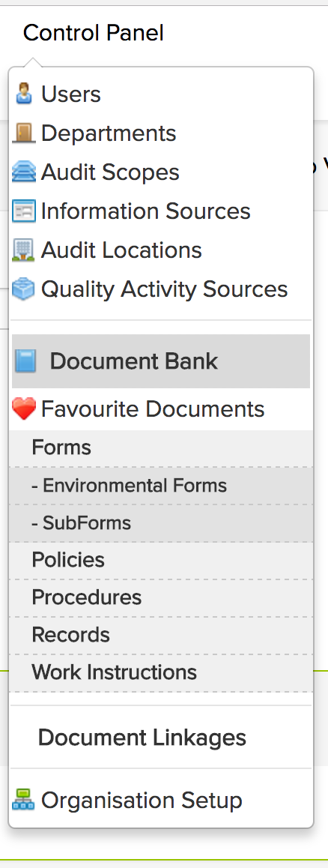Click the Document Bank blue book icon
The width and height of the screenshot is (328, 868).
coord(25,361)
